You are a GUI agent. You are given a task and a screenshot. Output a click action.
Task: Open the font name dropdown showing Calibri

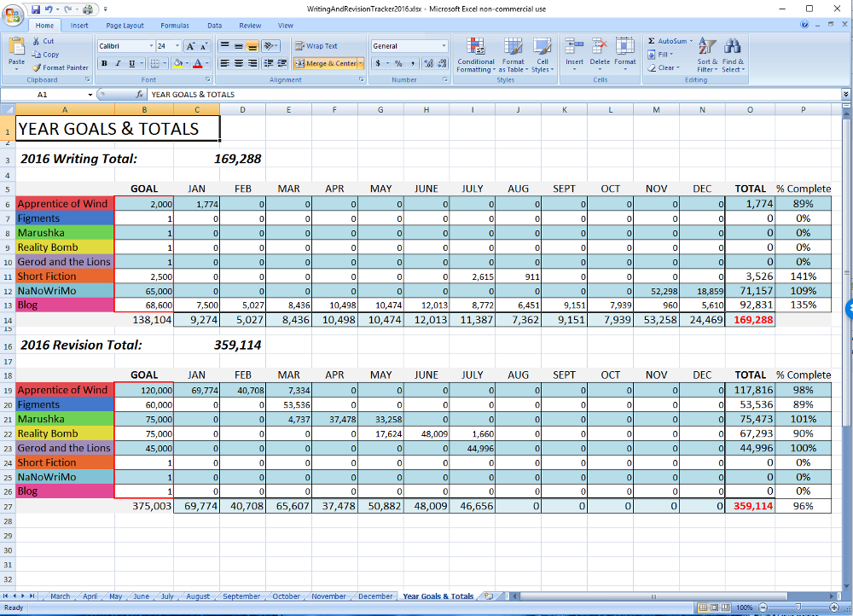(151, 46)
